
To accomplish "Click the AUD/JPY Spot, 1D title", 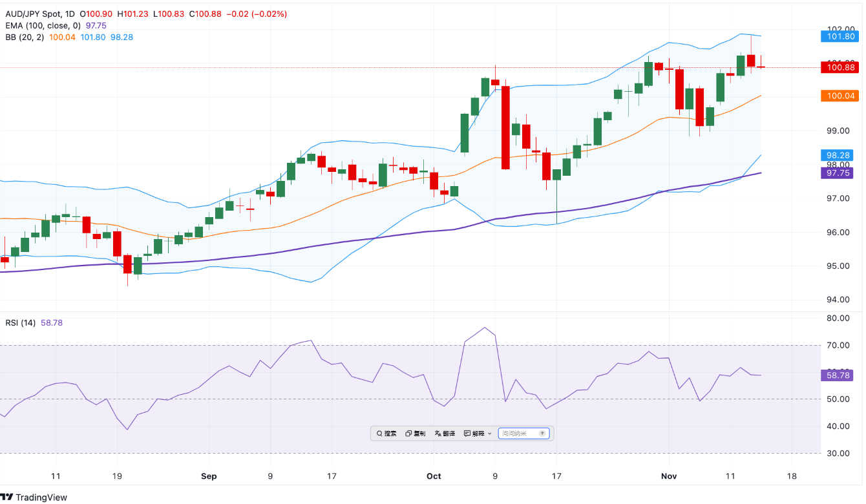I will tap(38, 14).
